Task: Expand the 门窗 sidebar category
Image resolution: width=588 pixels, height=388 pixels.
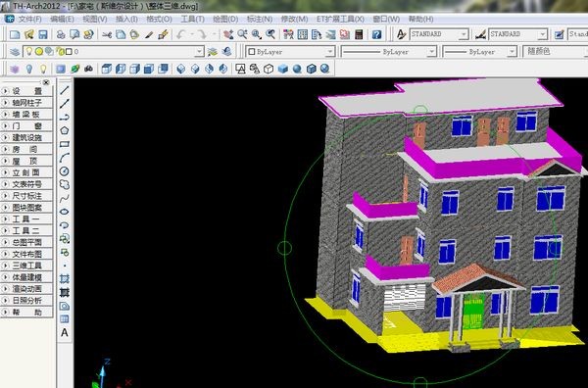Action: 26,126
